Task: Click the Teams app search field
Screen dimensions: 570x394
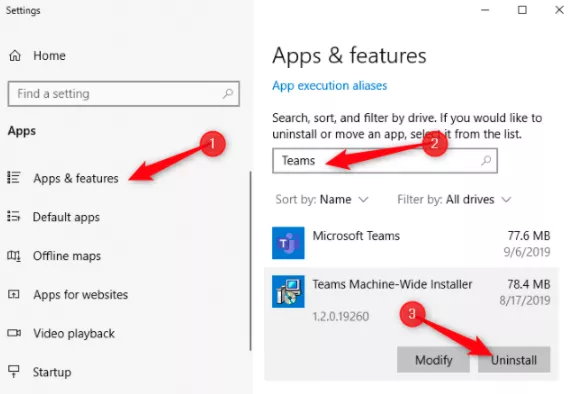Action: [385, 160]
